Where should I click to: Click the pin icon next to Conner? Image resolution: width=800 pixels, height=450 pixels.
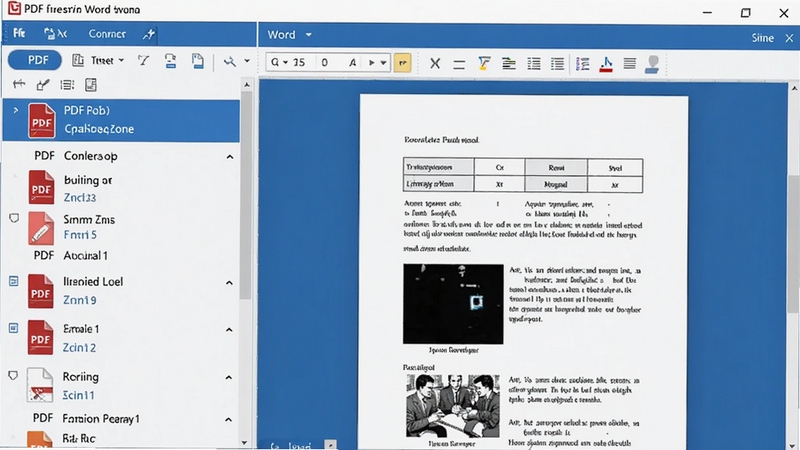click(x=148, y=34)
